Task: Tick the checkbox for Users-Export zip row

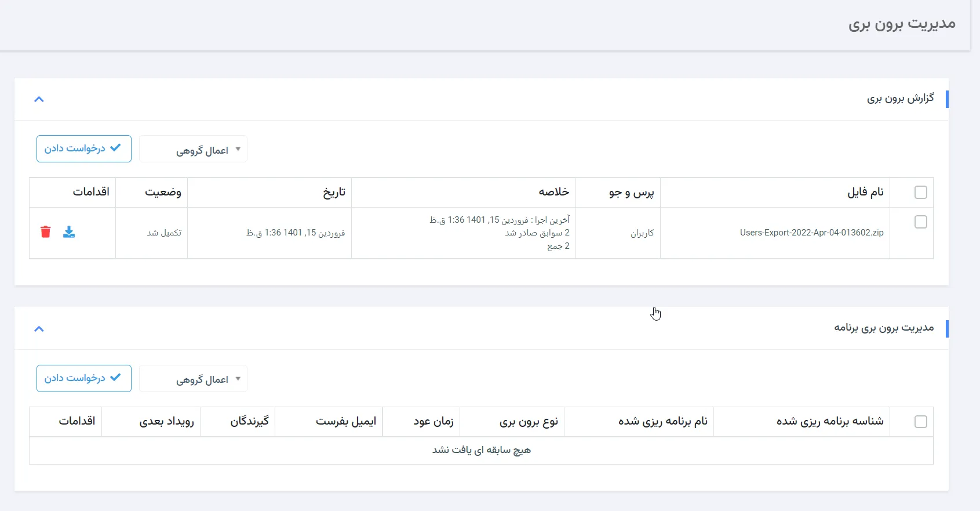Action: click(920, 222)
